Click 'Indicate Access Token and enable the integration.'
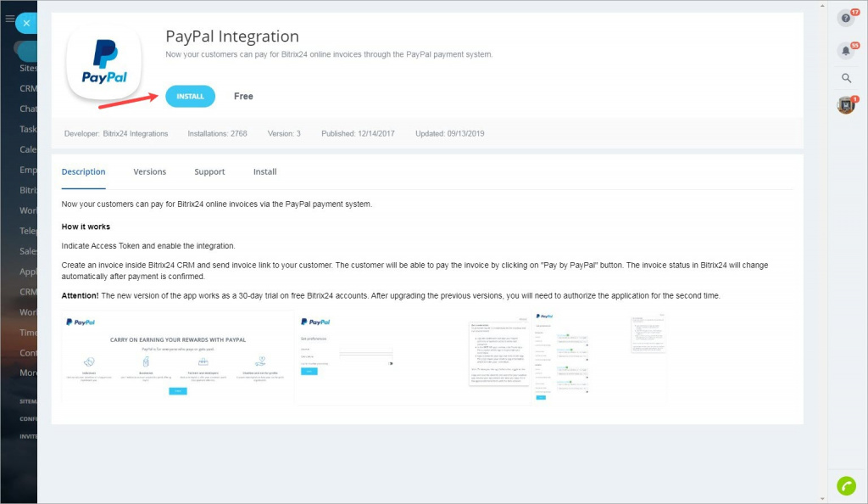The image size is (868, 504). [148, 246]
